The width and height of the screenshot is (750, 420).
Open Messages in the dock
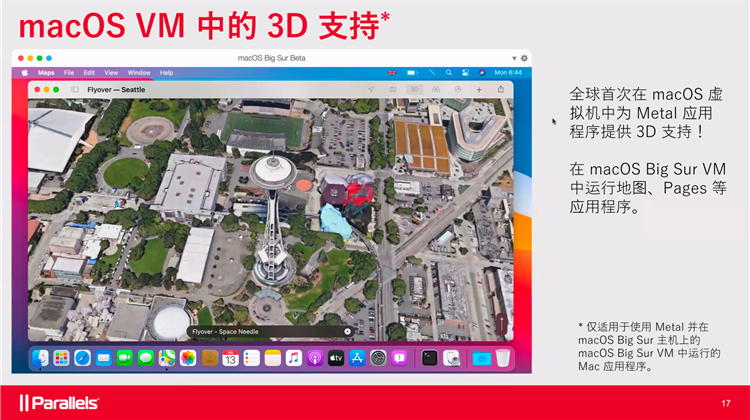pos(145,358)
